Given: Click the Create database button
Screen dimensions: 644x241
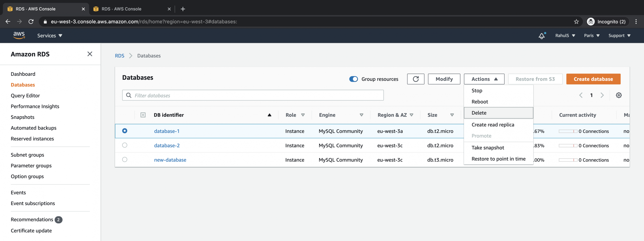Looking at the screenshot, I should click(x=593, y=79).
